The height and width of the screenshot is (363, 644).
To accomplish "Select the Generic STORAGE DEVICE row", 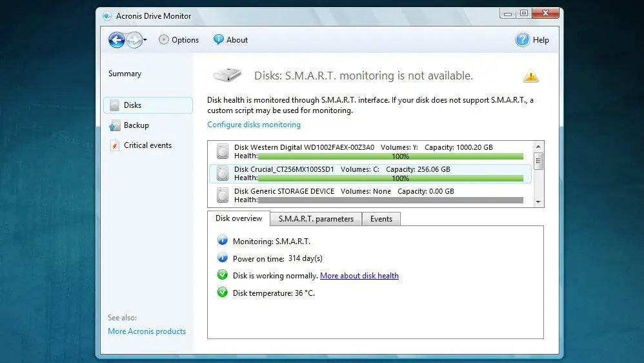I will point(370,195).
